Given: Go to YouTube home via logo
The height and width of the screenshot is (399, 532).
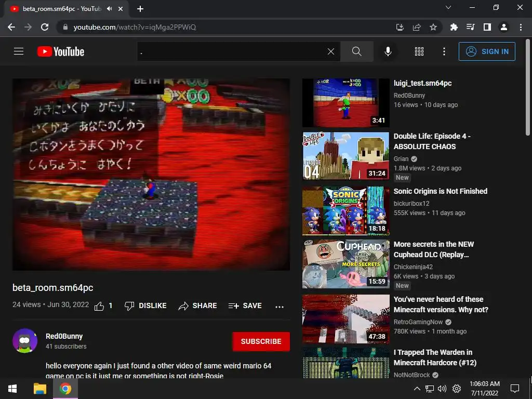Looking at the screenshot, I should click(x=61, y=51).
